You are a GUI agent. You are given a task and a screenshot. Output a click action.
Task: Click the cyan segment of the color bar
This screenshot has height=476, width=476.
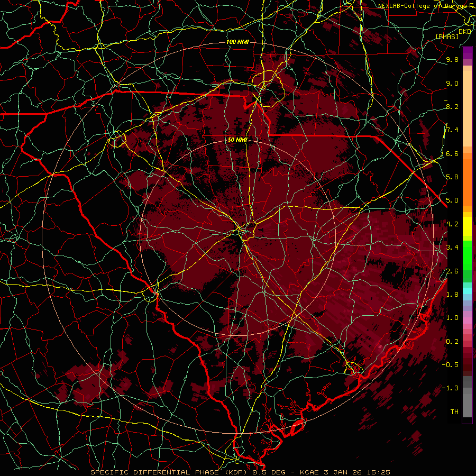467,291
